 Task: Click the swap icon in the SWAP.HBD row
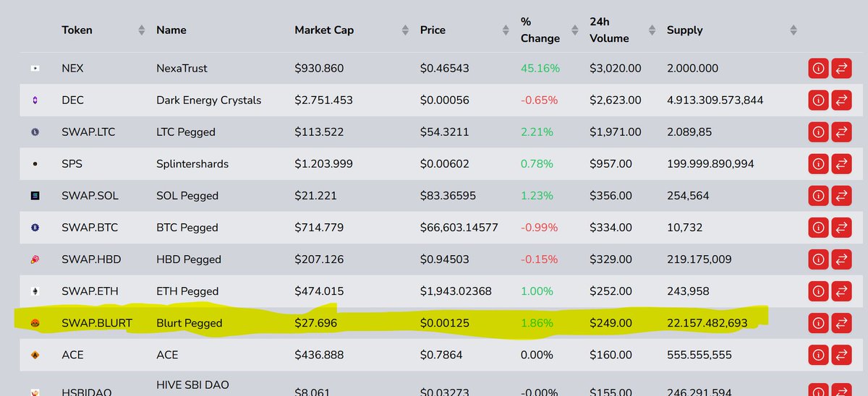point(842,259)
